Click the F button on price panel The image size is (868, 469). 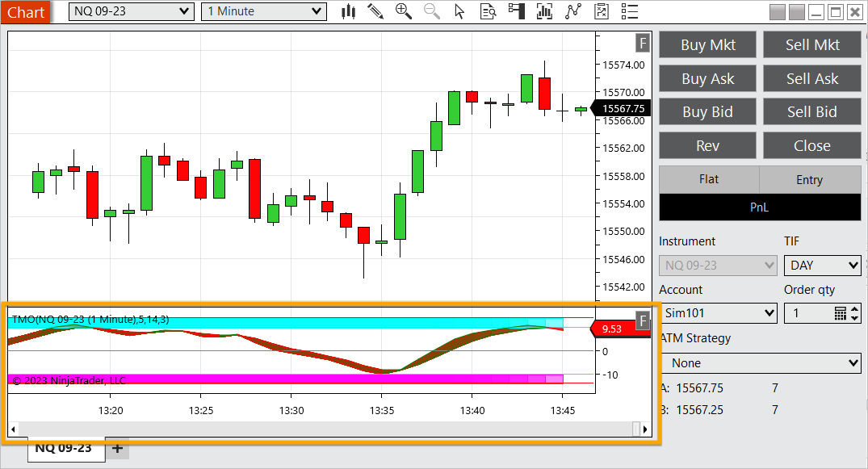pyautogui.click(x=643, y=43)
